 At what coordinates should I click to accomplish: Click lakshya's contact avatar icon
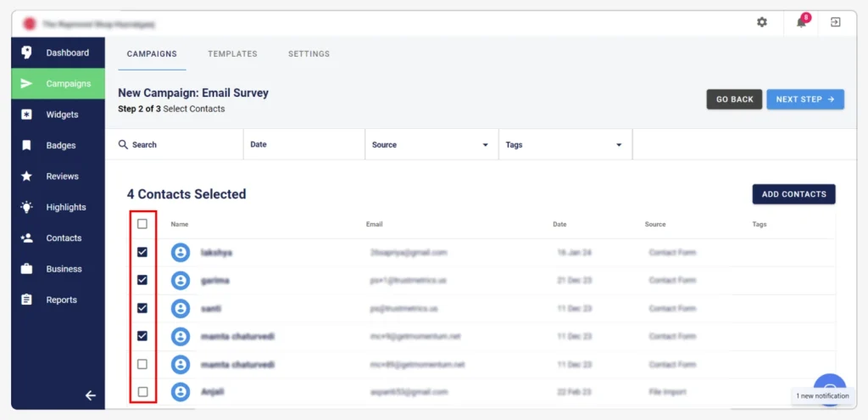point(180,252)
